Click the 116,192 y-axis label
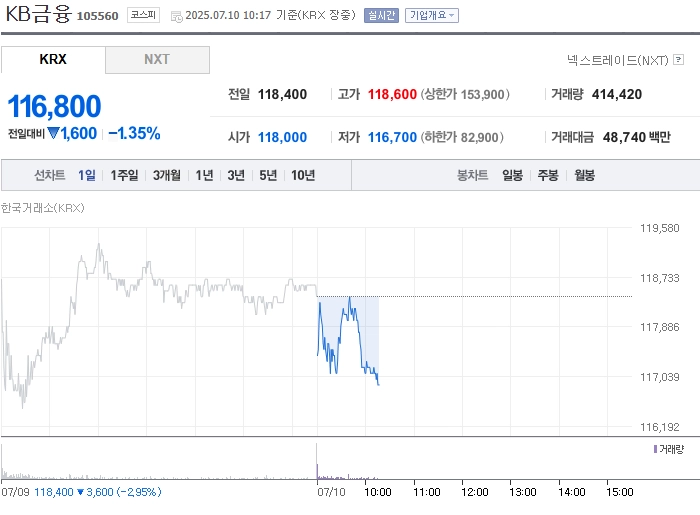The height and width of the screenshot is (515, 700). [659, 427]
